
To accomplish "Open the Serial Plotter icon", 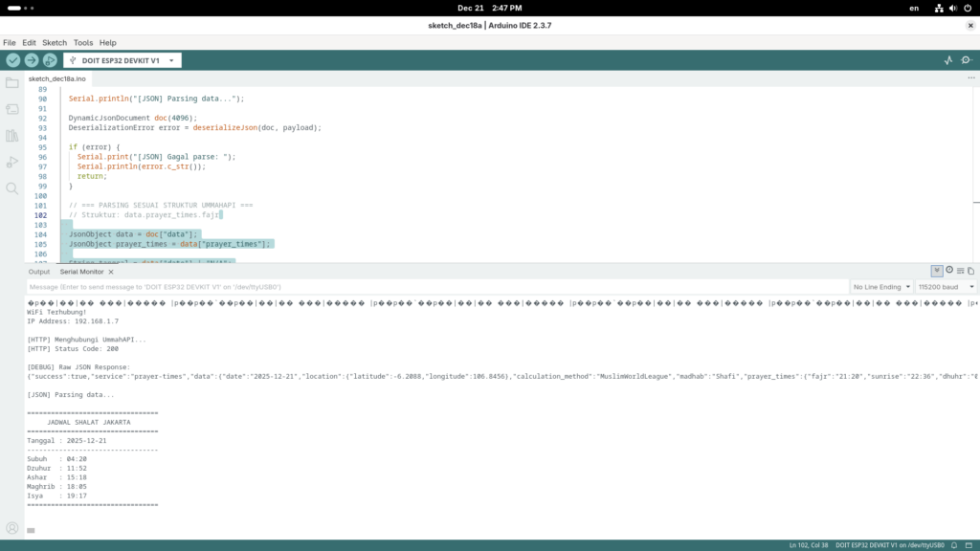I will tap(948, 60).
